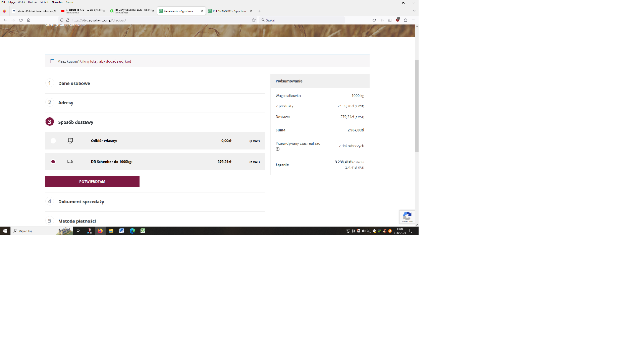This screenshot has width=644, height=362.
Task: Select the Odbiór własny delivery option
Action: pos(53,141)
